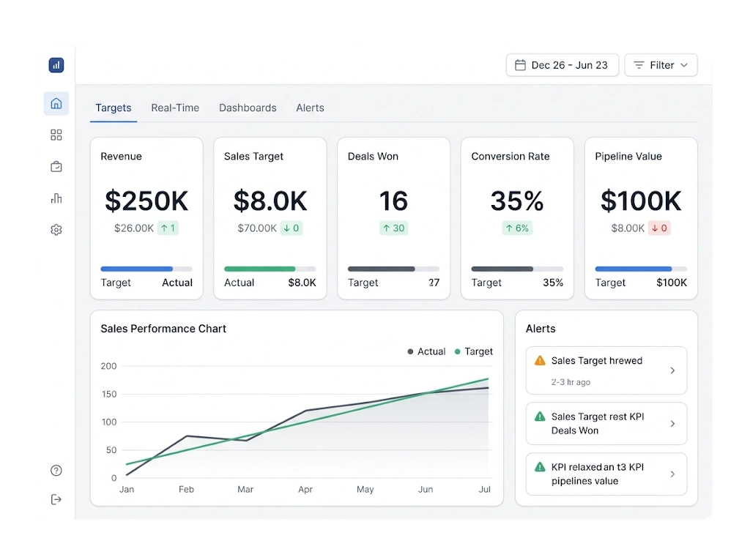
Task: Click the Sales Target down-arrow 0 badge
Action: [292, 228]
